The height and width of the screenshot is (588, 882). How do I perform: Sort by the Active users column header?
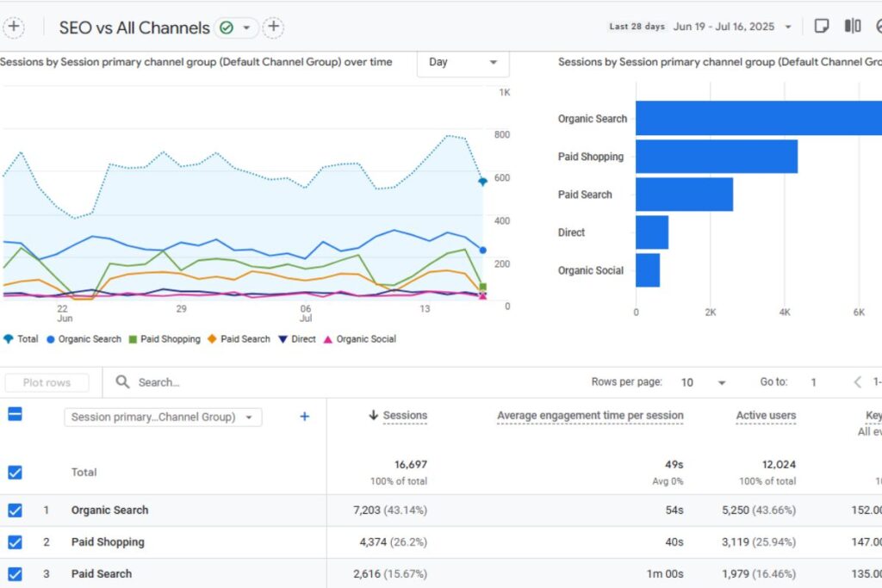pyautogui.click(x=765, y=416)
